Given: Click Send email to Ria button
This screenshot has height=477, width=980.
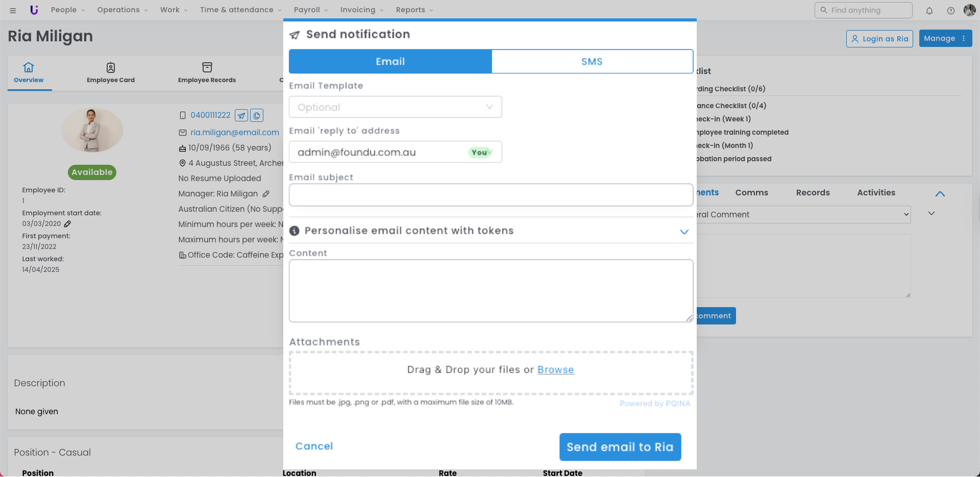Looking at the screenshot, I should (x=620, y=447).
